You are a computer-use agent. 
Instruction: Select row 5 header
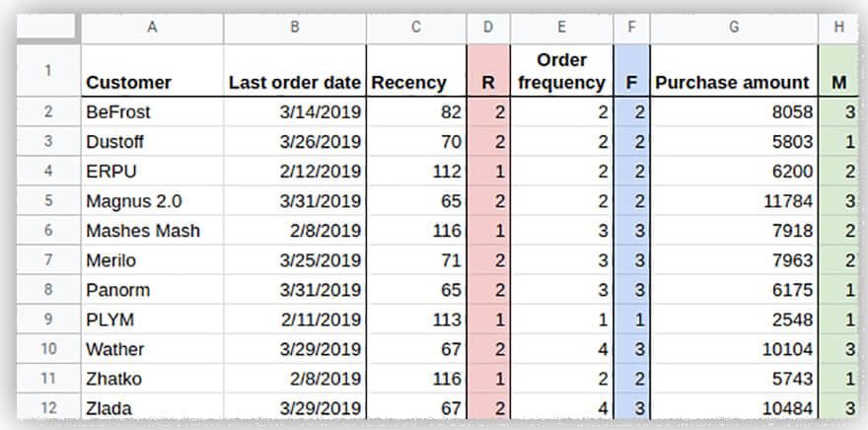48,201
